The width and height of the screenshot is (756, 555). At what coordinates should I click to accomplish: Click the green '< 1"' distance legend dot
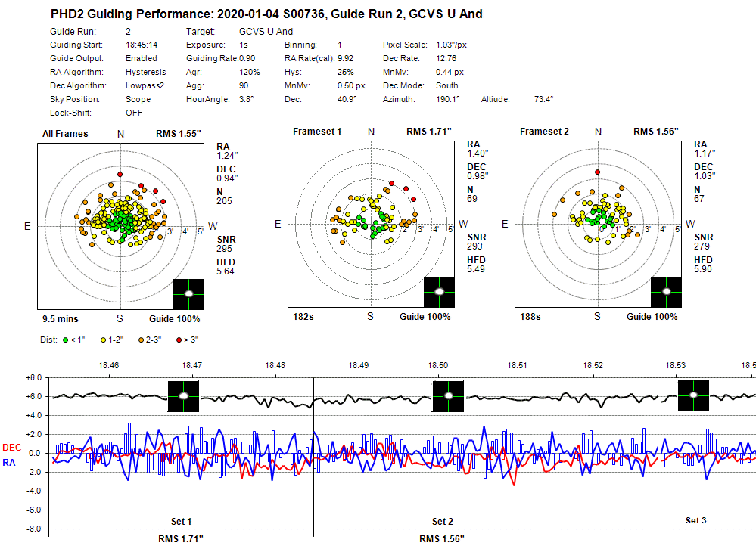(x=66, y=340)
